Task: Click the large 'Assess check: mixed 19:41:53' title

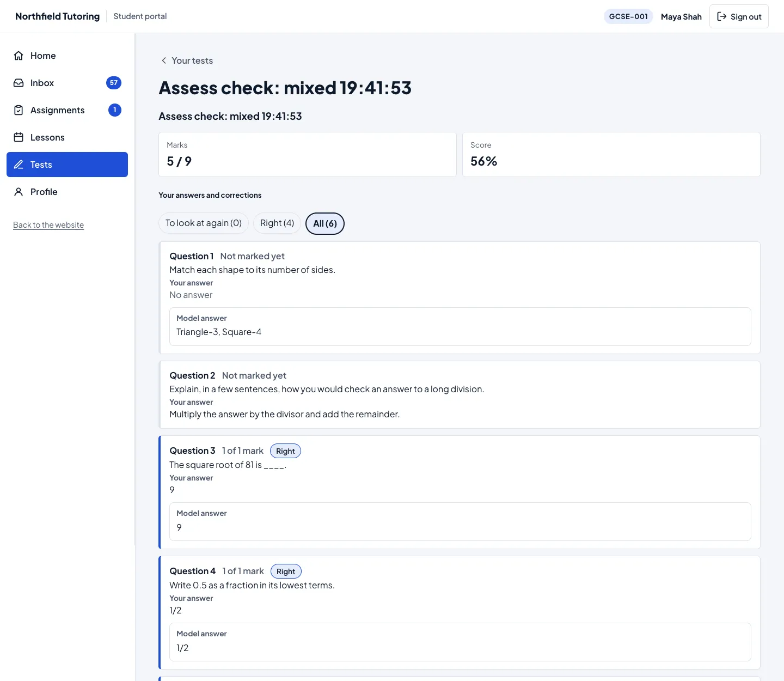Action: click(285, 88)
